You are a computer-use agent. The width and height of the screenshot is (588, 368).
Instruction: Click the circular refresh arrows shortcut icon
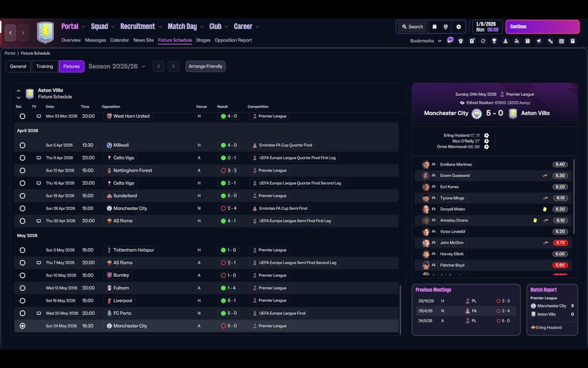(483, 41)
